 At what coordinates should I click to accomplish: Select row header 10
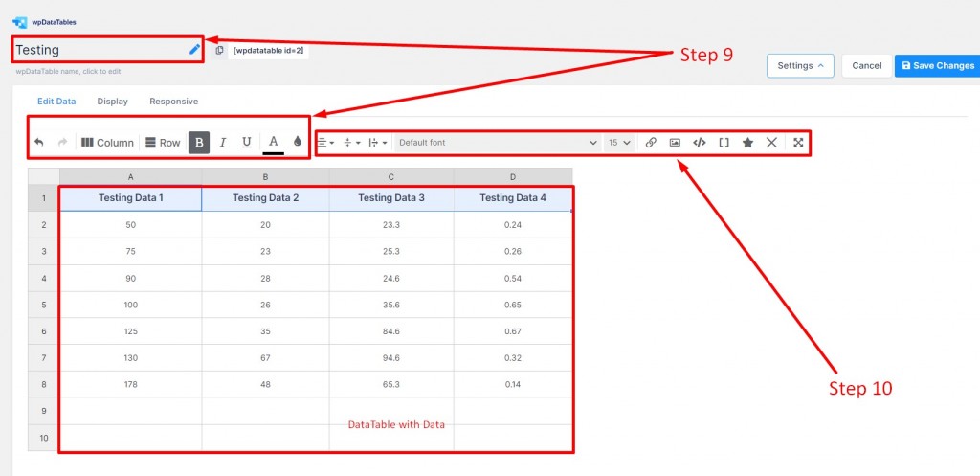click(44, 438)
